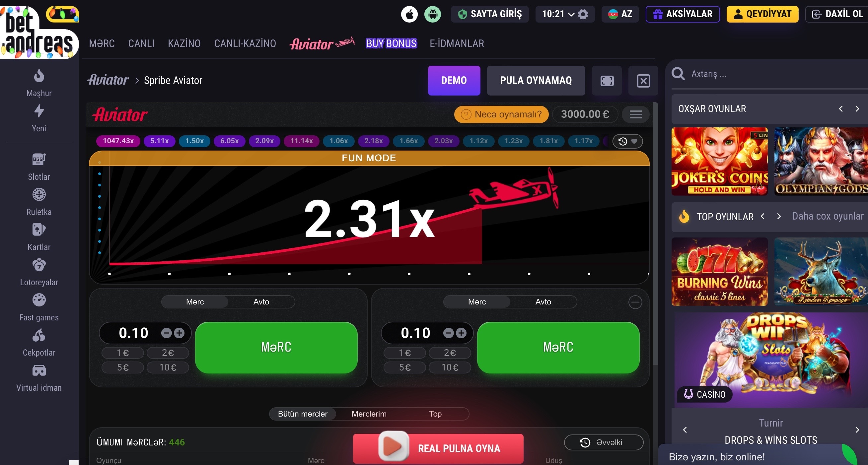Open the Lotoreyalar lottery category icon

39,265
